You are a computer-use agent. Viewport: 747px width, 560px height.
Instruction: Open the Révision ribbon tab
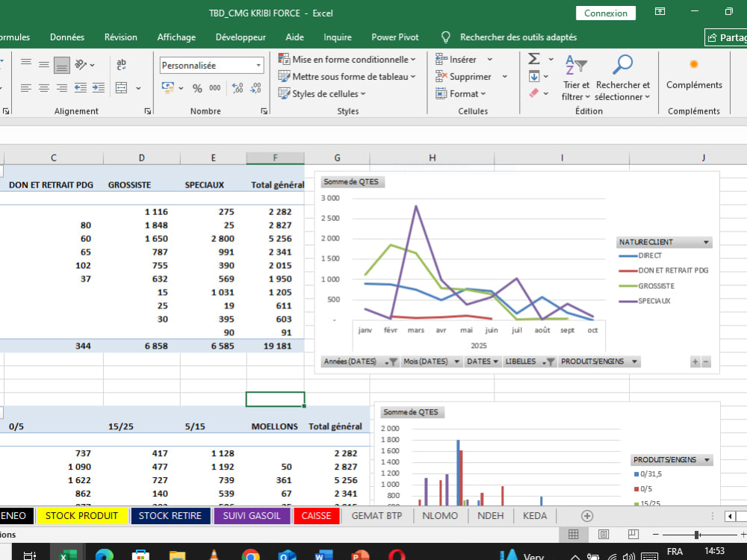click(x=120, y=37)
